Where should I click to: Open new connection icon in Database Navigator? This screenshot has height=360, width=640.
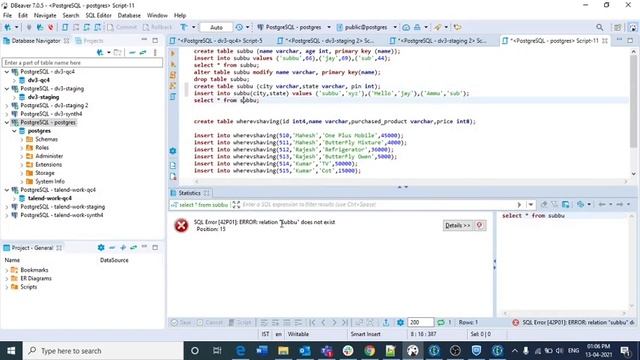100,52
